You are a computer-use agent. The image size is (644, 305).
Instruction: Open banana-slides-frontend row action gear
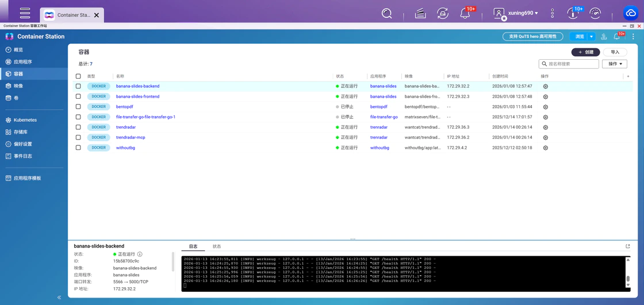(546, 97)
